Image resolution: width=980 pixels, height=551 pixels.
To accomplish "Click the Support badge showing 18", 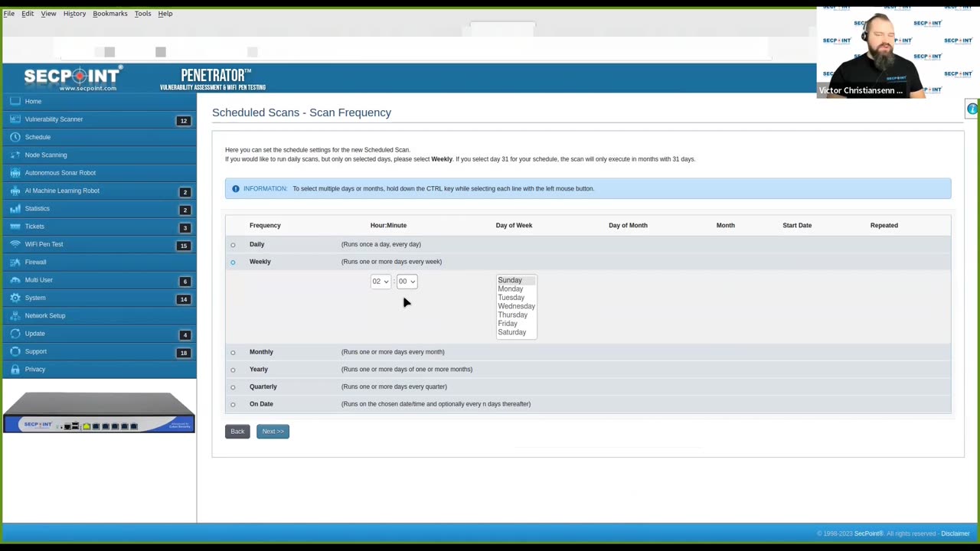I will (183, 353).
